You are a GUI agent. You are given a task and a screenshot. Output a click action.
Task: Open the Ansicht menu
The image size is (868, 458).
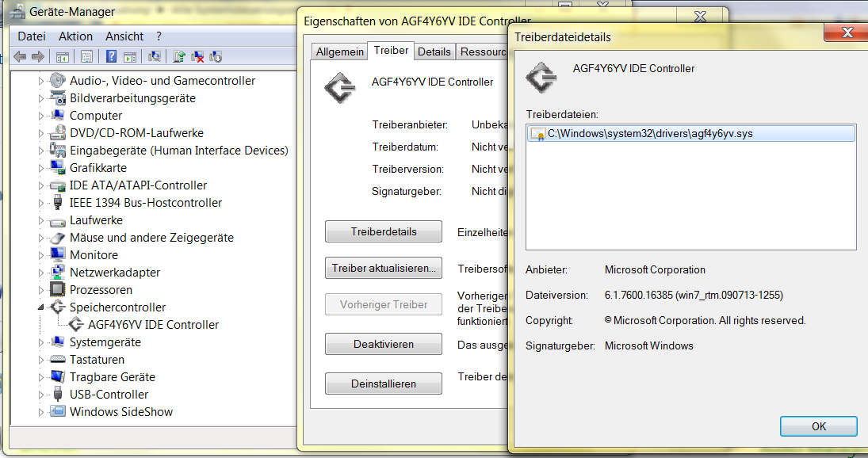124,36
